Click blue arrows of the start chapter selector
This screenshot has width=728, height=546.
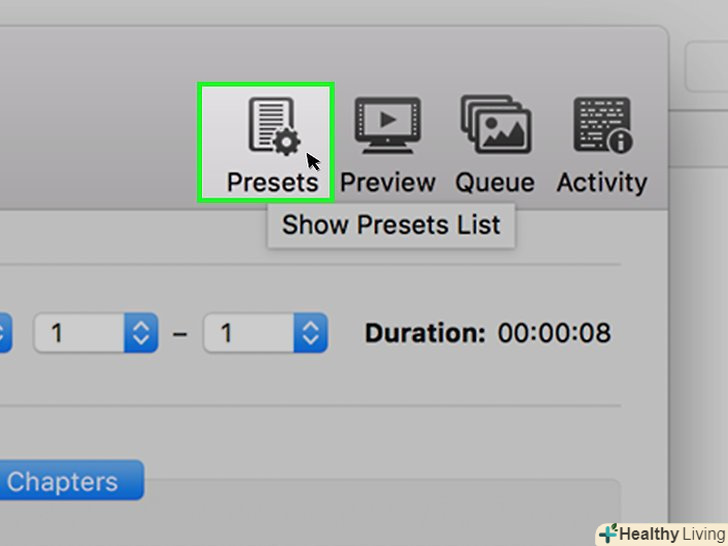[x=141, y=333]
